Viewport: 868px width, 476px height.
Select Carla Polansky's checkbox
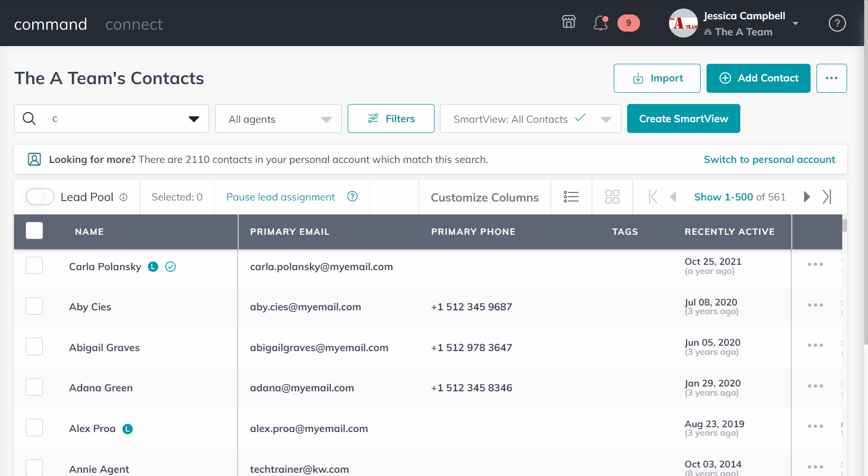pyautogui.click(x=34, y=265)
